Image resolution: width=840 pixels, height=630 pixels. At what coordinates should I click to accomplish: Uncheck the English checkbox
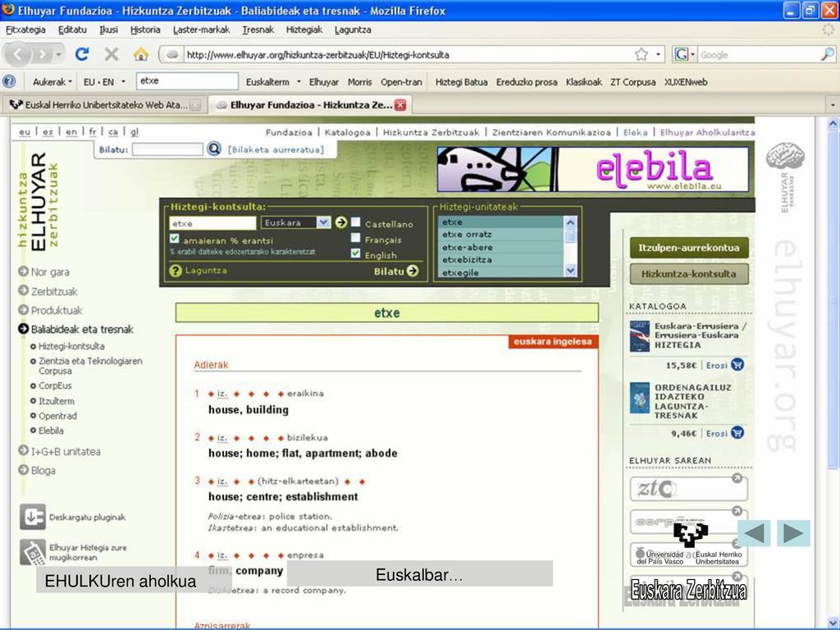pos(355,253)
